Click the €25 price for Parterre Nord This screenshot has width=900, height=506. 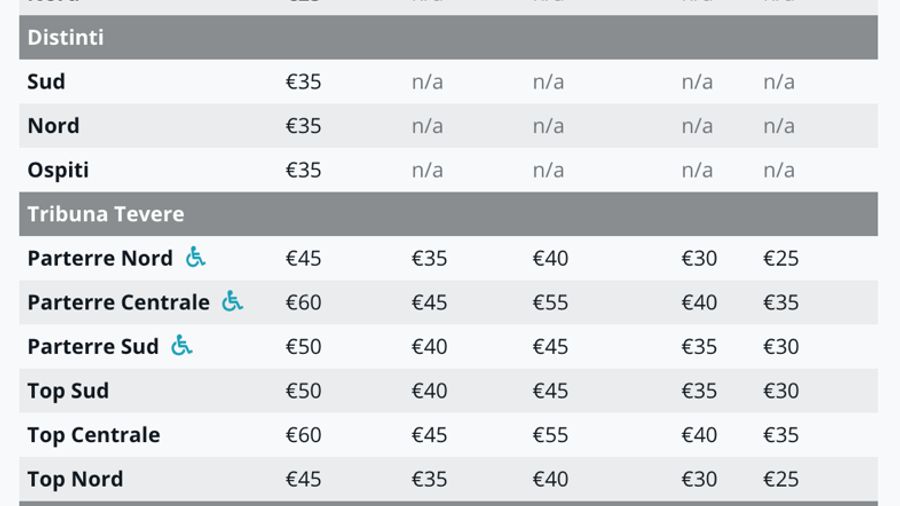coord(780,258)
